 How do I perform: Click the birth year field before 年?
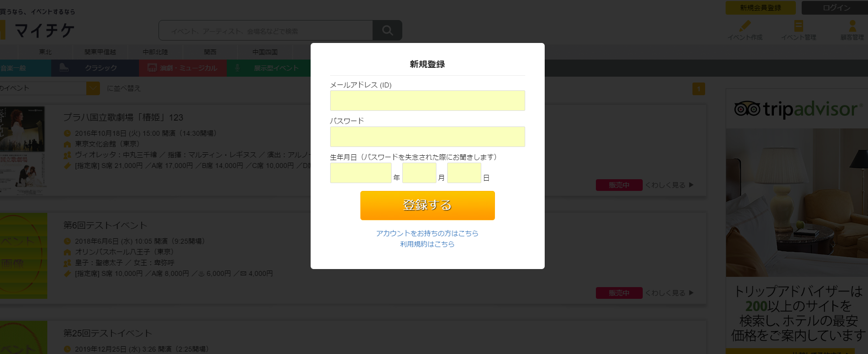click(360, 173)
